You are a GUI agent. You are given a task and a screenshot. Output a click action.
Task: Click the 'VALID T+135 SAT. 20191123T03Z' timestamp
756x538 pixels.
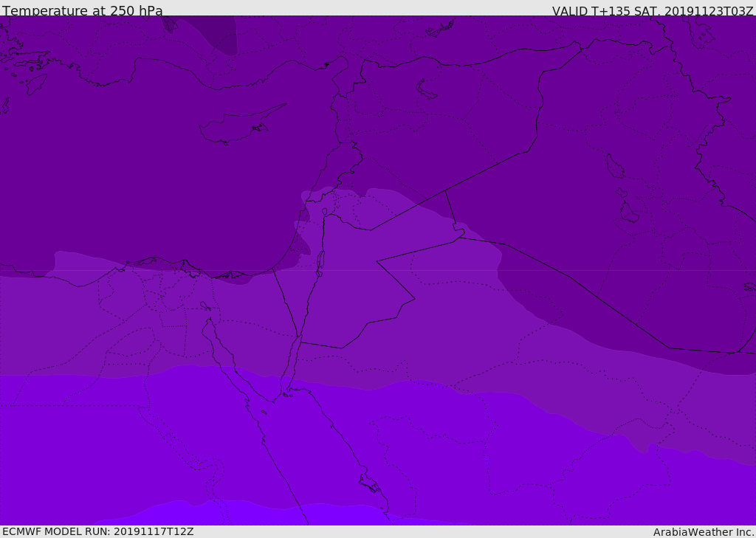(x=653, y=11)
